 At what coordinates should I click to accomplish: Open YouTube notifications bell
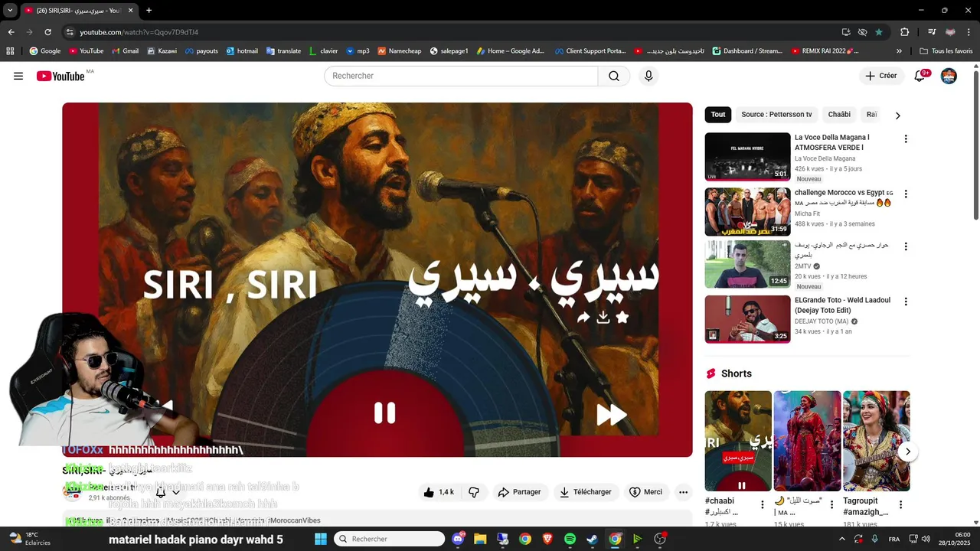[921, 76]
